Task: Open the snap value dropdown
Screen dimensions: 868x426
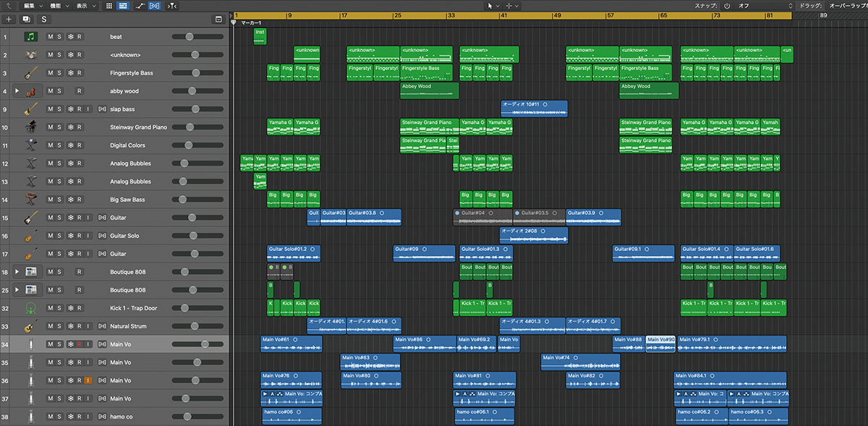Action: (763, 5)
